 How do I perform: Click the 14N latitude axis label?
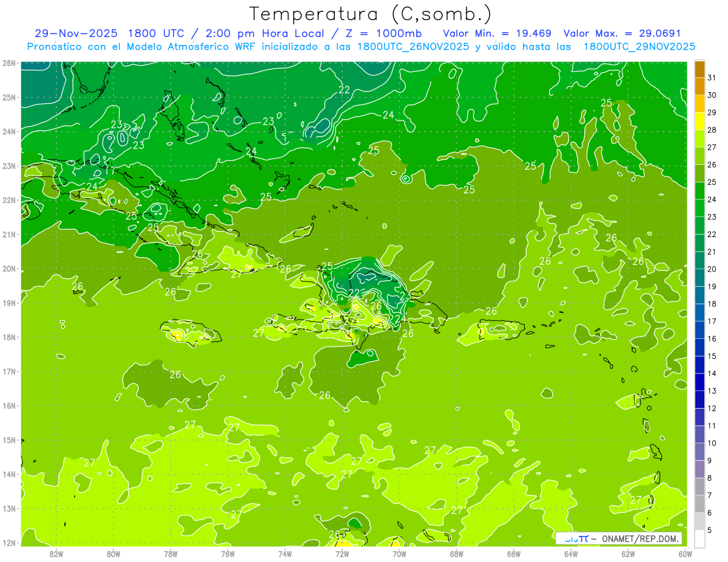pos(8,474)
